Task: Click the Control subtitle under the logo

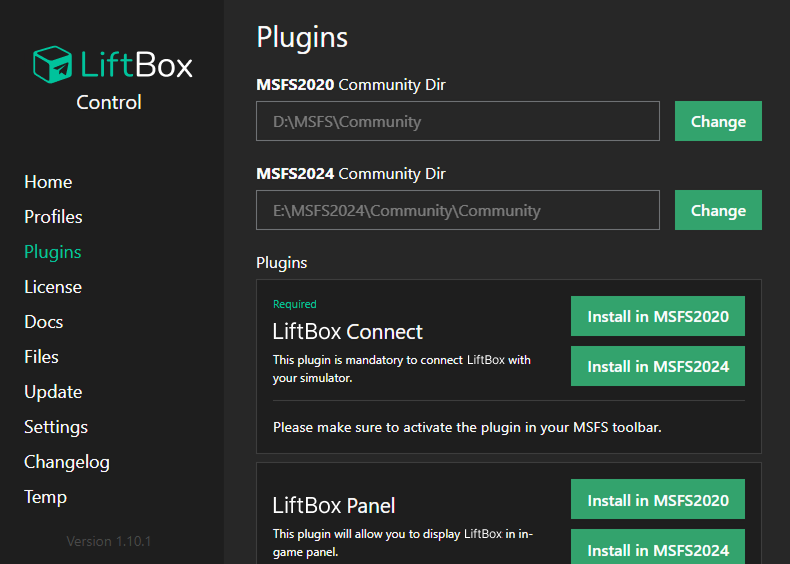Action: tap(109, 102)
